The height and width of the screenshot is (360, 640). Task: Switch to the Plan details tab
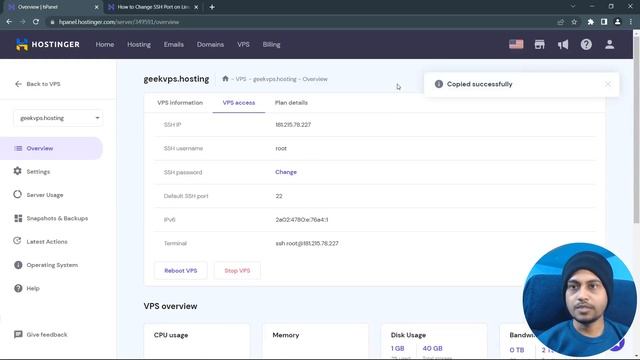pos(291,103)
